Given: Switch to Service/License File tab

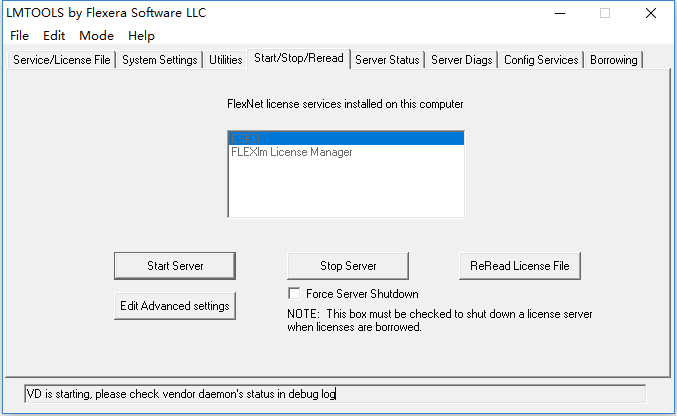Looking at the screenshot, I should point(62,60).
